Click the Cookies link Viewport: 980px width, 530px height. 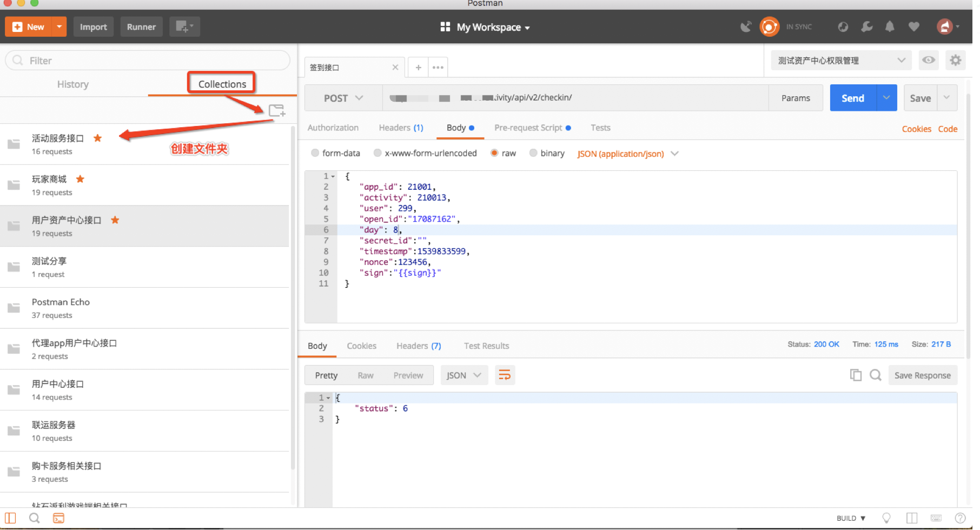tap(916, 129)
